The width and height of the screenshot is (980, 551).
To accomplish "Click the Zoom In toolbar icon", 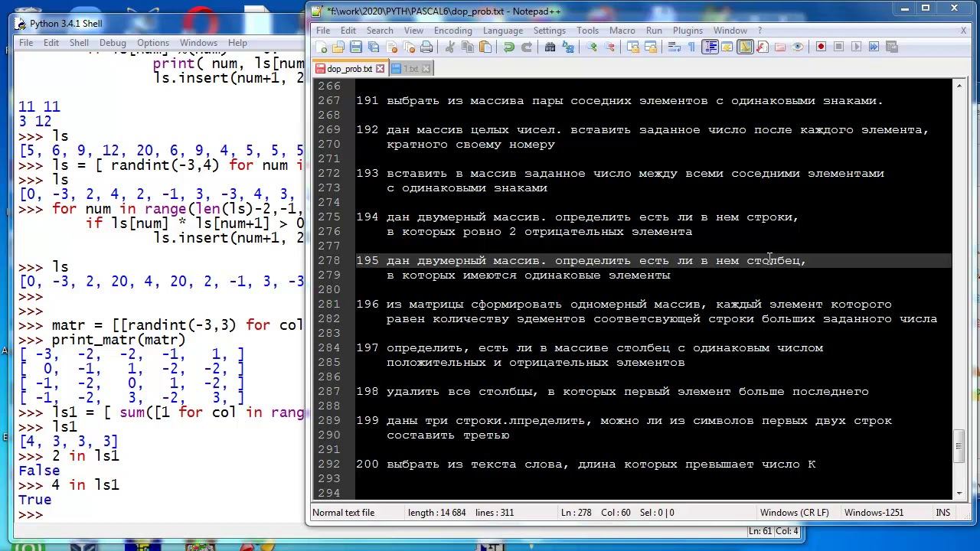I will 591,47.
